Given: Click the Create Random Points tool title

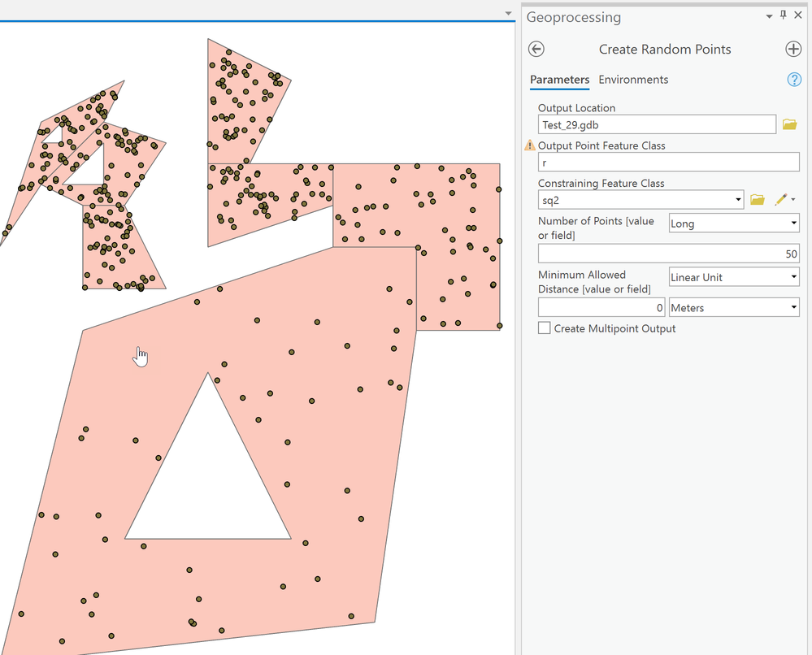Looking at the screenshot, I should click(x=665, y=50).
